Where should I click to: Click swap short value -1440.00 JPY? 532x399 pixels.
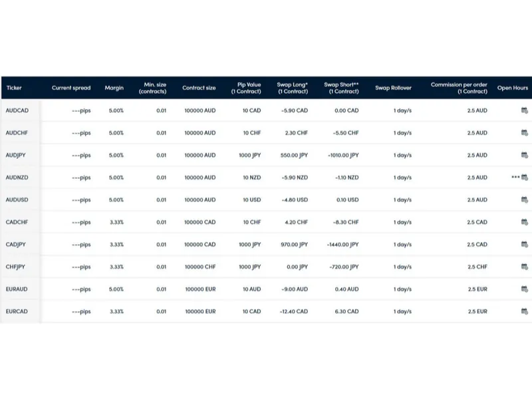pos(342,245)
